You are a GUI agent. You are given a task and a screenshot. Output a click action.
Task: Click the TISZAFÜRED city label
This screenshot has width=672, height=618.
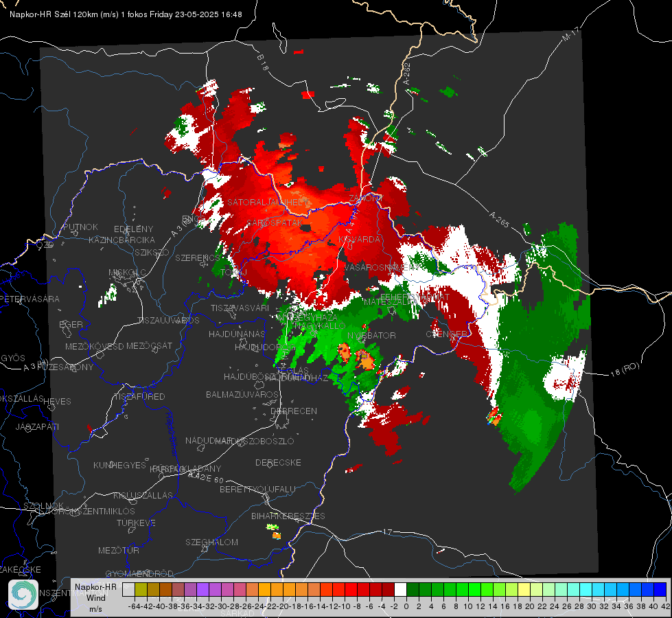click(139, 397)
